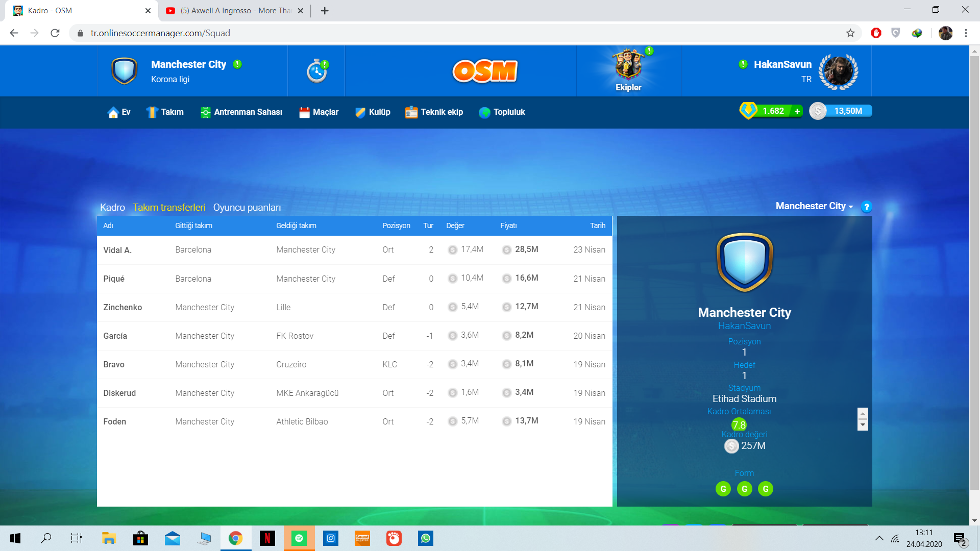The height and width of the screenshot is (551, 980).
Task: Add boss coins with plus button
Action: 797,111
